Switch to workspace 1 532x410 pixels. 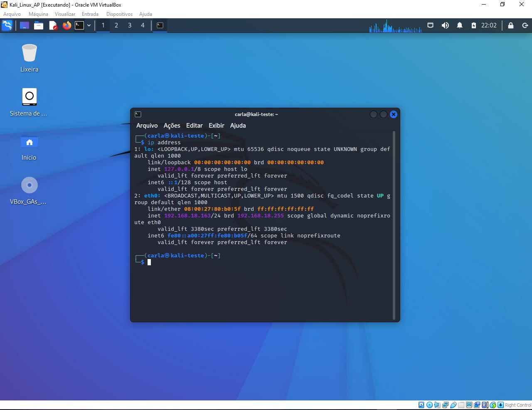click(x=103, y=25)
